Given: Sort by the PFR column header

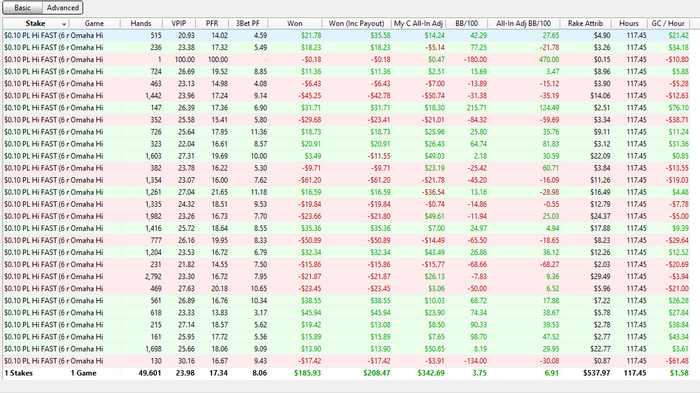Looking at the screenshot, I should pos(212,23).
